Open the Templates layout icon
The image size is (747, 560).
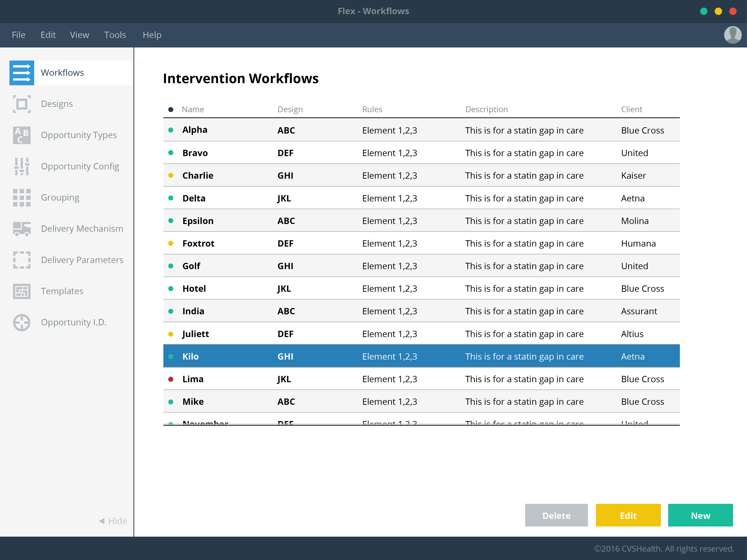22,291
